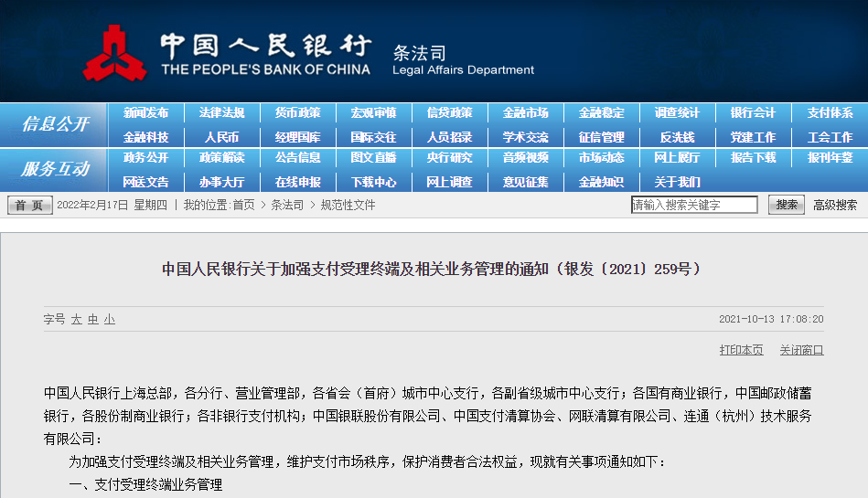Set font size to 中 (medium)
The image size is (868, 498).
coord(92,319)
